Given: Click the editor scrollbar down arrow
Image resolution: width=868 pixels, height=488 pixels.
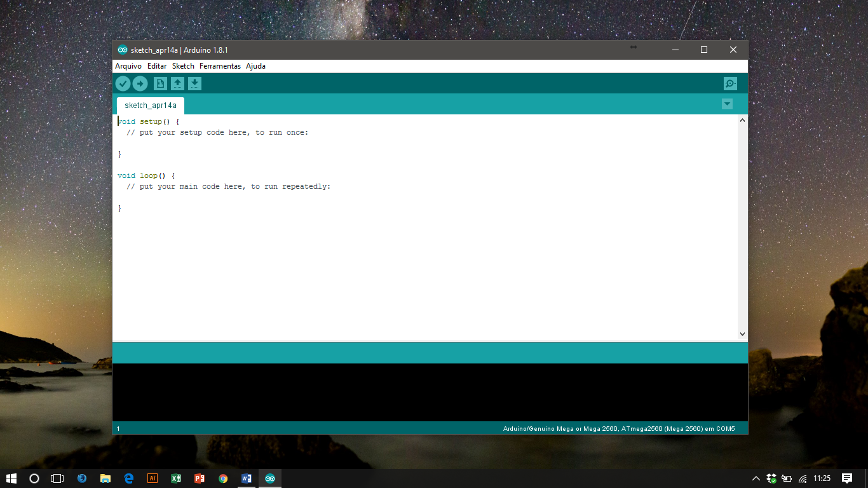Looking at the screenshot, I should (742, 334).
